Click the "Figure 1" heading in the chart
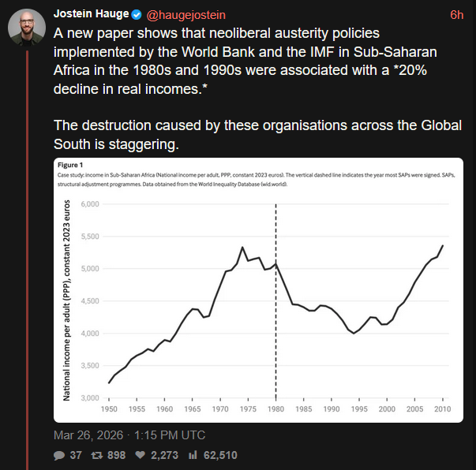Viewport: 476px width, 470px height. pos(71,164)
